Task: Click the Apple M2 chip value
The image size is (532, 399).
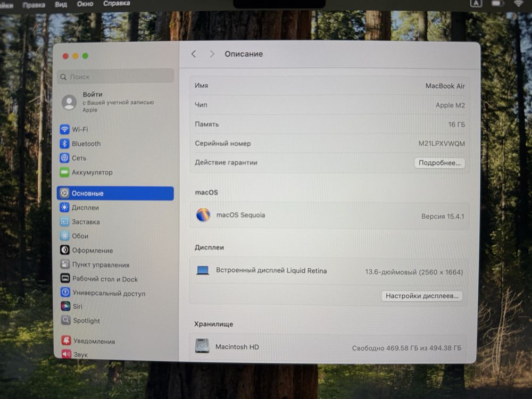Action: click(450, 105)
